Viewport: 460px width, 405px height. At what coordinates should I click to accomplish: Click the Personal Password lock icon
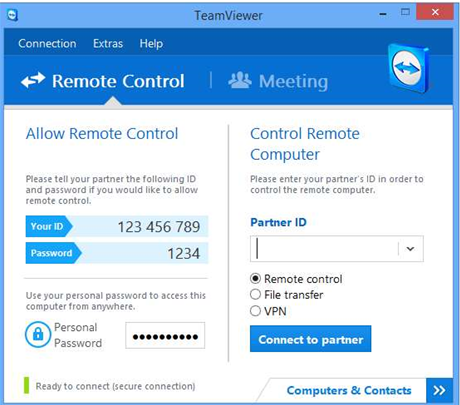(x=38, y=334)
